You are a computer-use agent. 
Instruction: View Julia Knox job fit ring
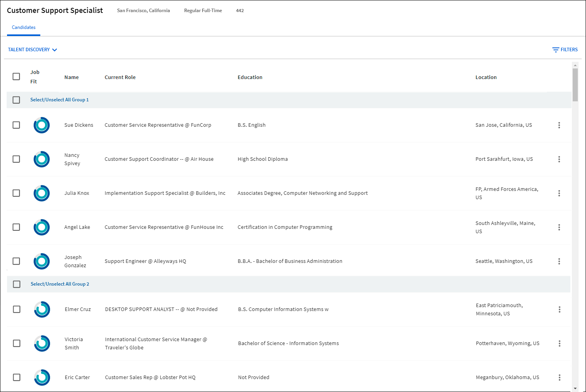click(41, 193)
